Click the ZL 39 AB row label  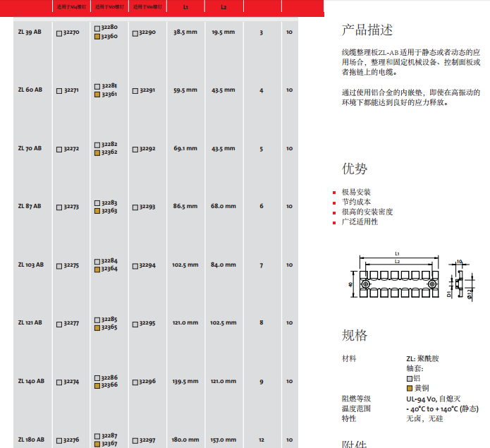[x=30, y=32]
